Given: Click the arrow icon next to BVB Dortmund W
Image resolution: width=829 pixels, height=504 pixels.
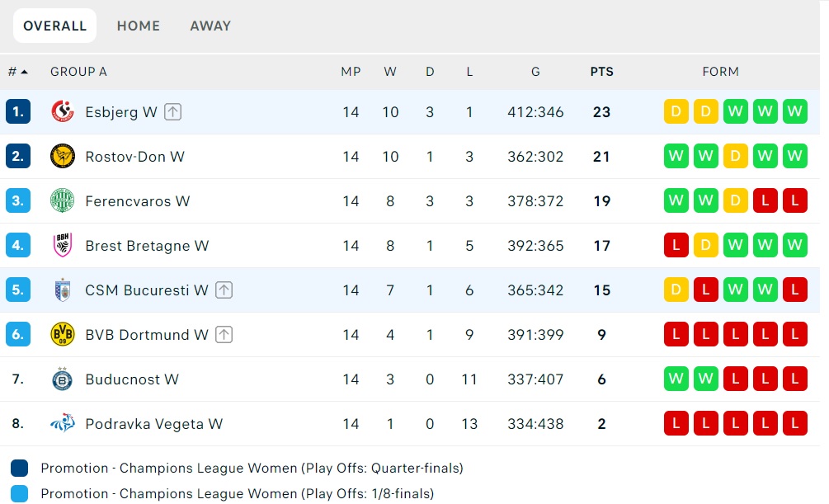Looking at the screenshot, I should click(224, 335).
